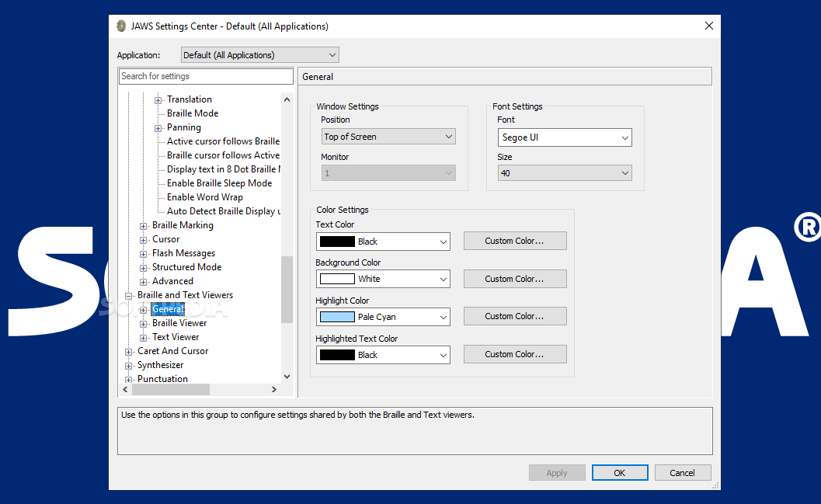Select Punctuation in the tree
821x504 pixels.
click(162, 379)
